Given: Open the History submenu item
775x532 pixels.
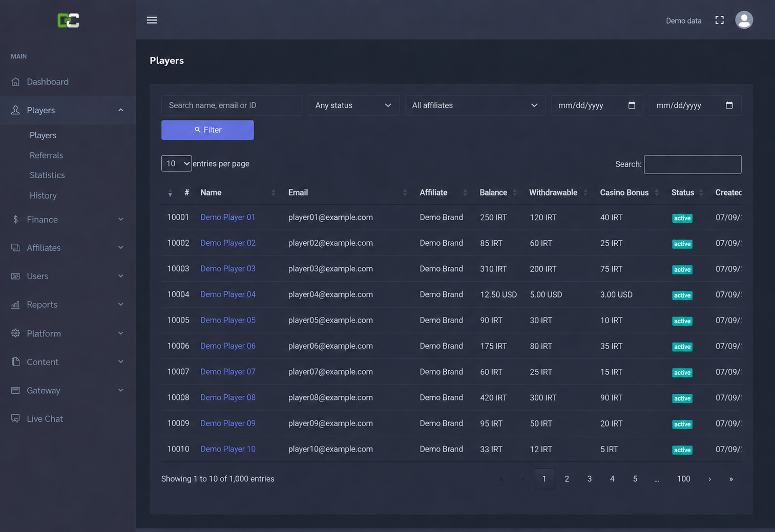Looking at the screenshot, I should point(43,196).
